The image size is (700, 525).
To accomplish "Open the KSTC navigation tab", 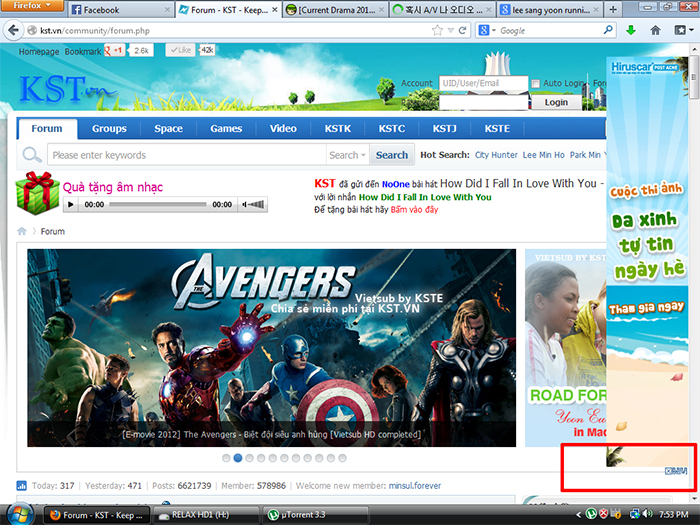I will [x=392, y=129].
